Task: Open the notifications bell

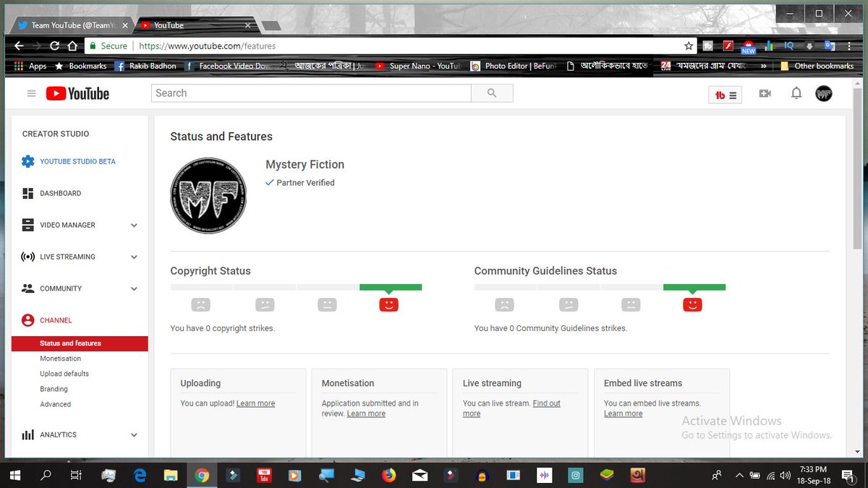Action: tap(796, 93)
